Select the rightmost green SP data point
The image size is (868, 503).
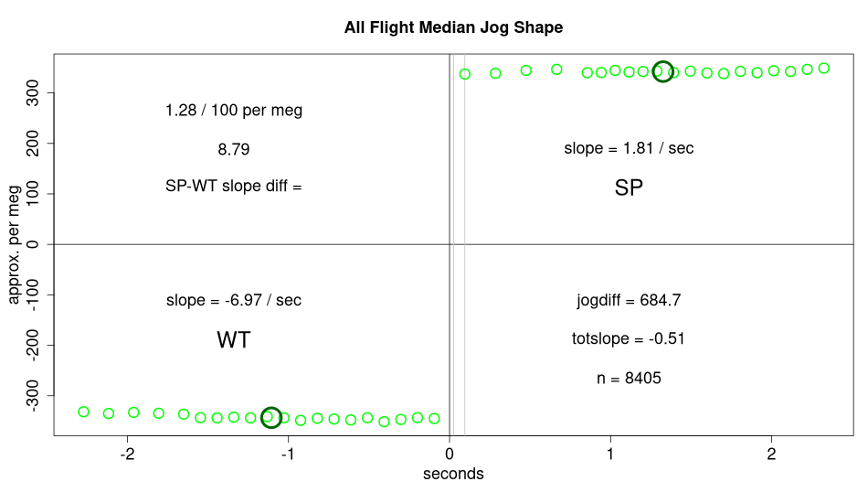[x=824, y=69]
